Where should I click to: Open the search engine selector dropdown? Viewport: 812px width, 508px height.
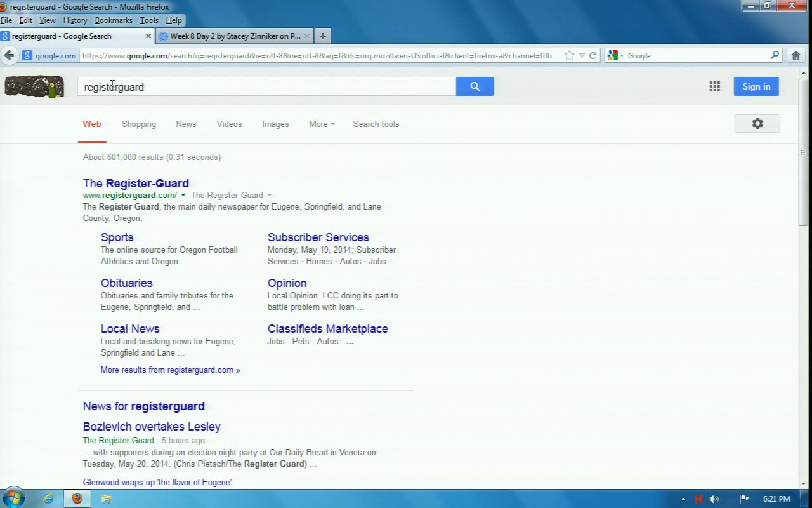(615, 56)
